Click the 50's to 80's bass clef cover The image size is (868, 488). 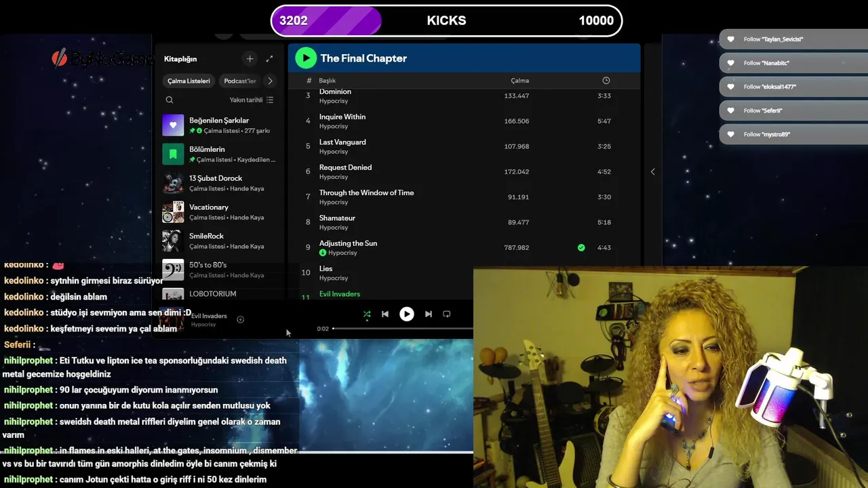point(173,270)
